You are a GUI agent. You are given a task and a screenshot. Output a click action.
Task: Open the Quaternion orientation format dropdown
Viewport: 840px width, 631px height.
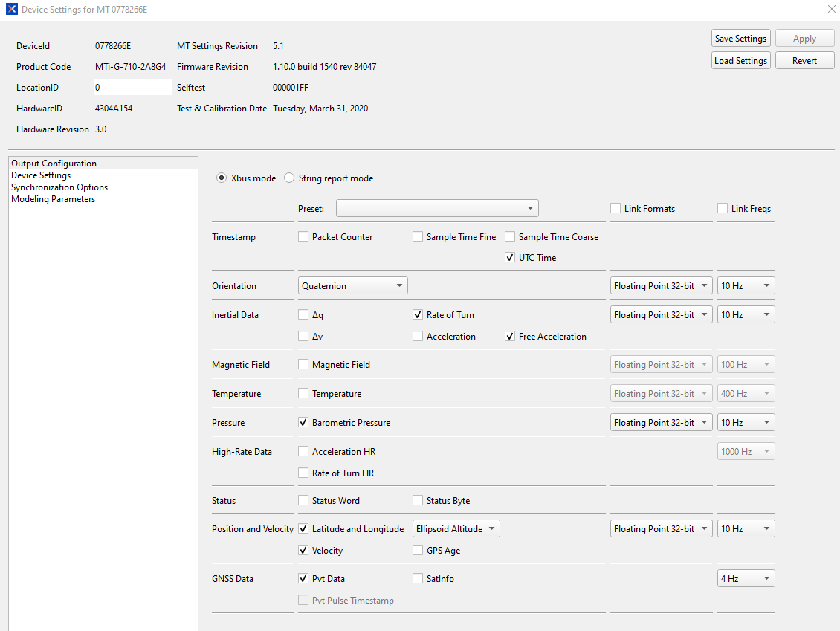352,285
